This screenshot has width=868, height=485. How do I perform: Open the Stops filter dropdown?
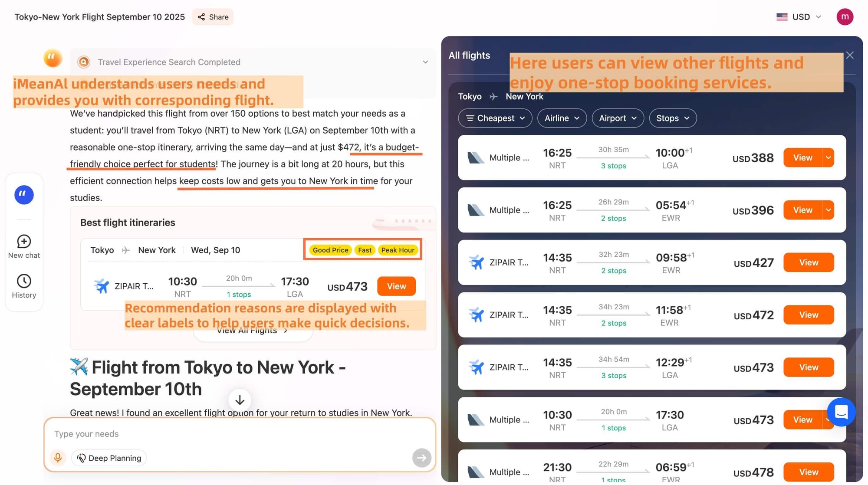coord(672,118)
